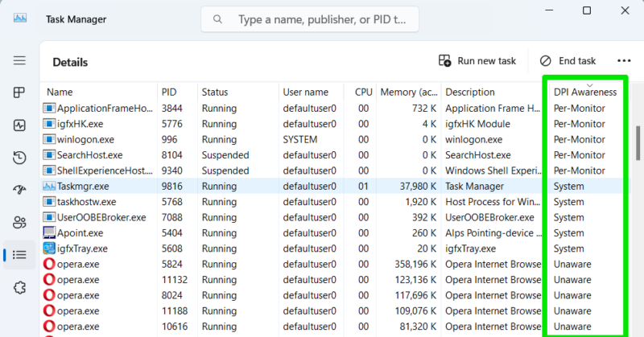Select the Details page icon

click(x=19, y=255)
